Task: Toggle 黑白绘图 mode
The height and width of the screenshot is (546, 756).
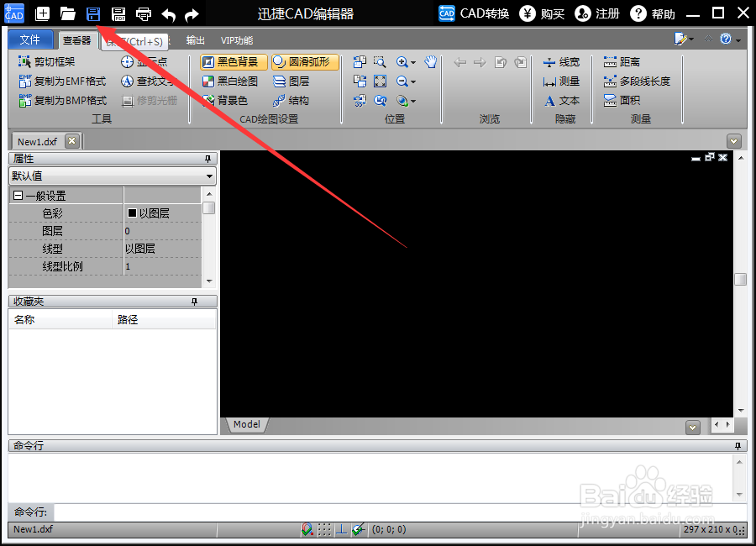Action: 230,81
